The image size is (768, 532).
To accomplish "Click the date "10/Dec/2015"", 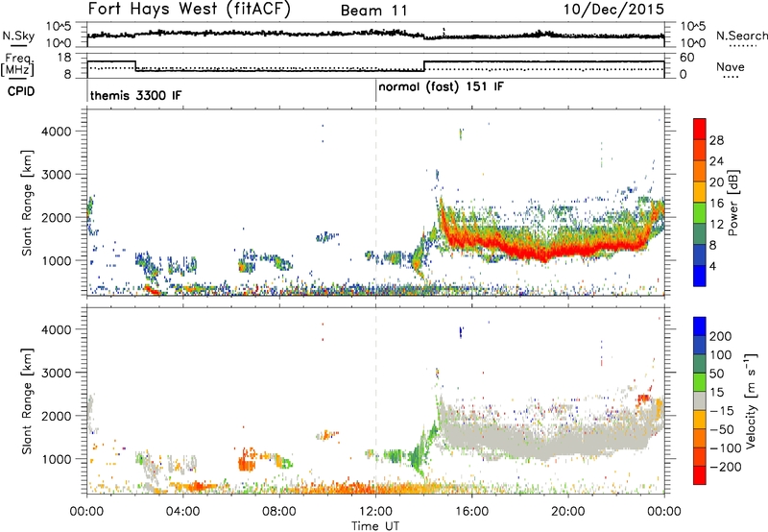I will (x=613, y=10).
